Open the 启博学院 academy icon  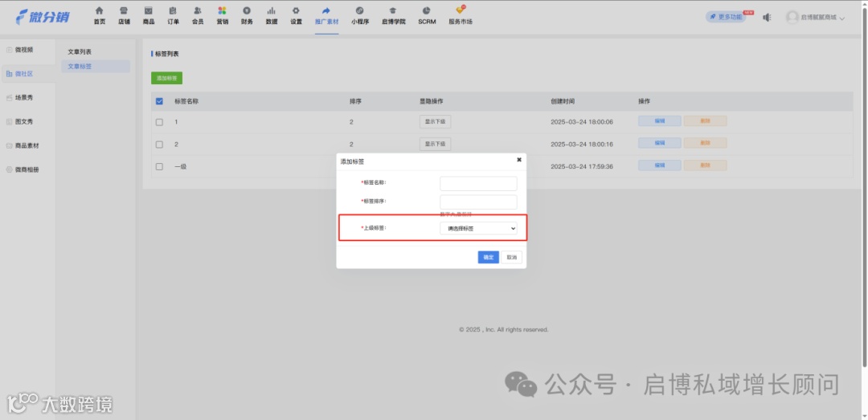click(x=393, y=11)
